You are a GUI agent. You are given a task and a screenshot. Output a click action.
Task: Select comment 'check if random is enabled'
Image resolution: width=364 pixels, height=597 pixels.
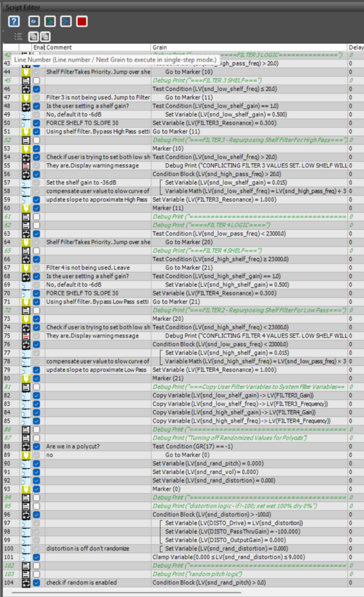(82, 582)
